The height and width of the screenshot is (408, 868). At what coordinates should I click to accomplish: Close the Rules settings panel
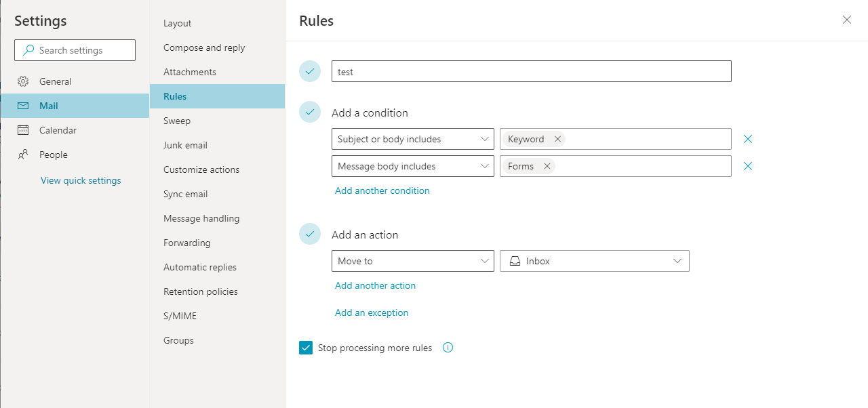[847, 20]
